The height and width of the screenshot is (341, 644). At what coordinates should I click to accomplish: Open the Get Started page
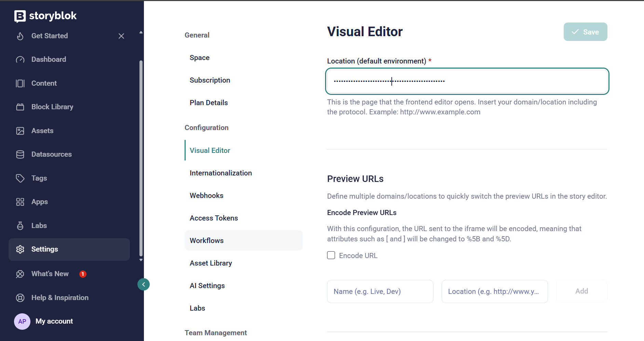click(50, 36)
